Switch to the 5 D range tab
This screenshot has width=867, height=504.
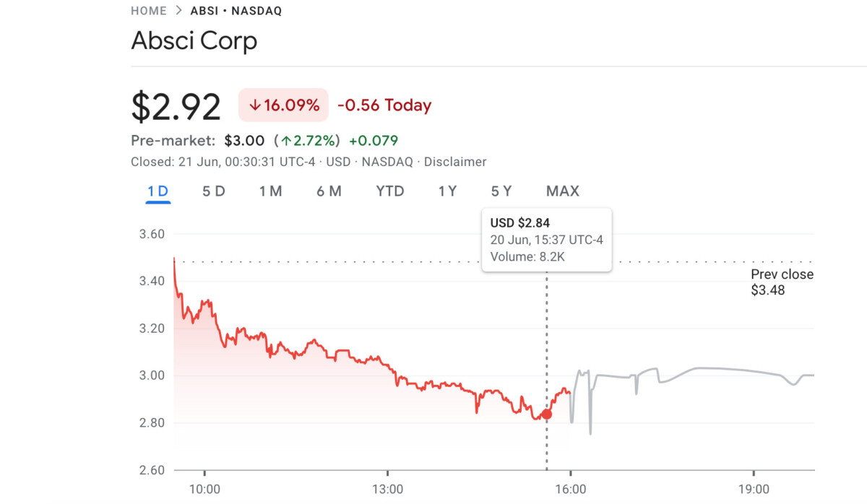214,191
